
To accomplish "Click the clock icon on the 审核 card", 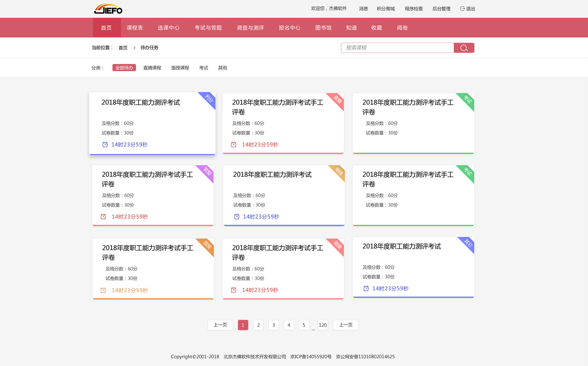I will point(237,217).
